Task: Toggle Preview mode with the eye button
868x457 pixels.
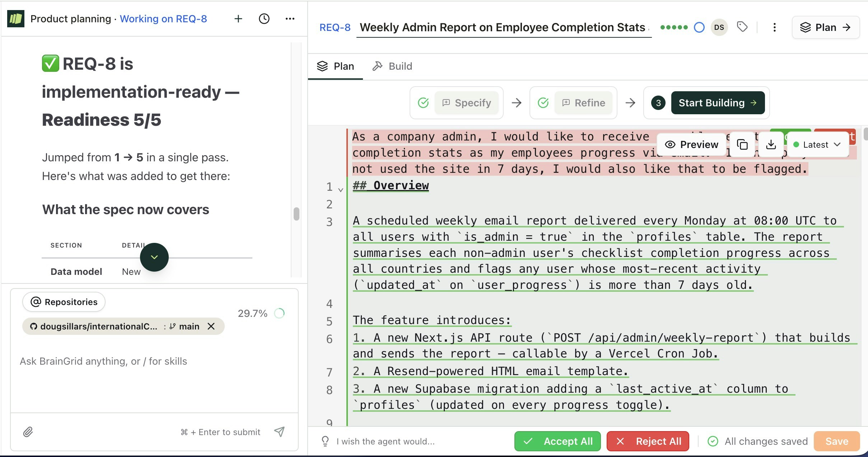Action: click(691, 144)
